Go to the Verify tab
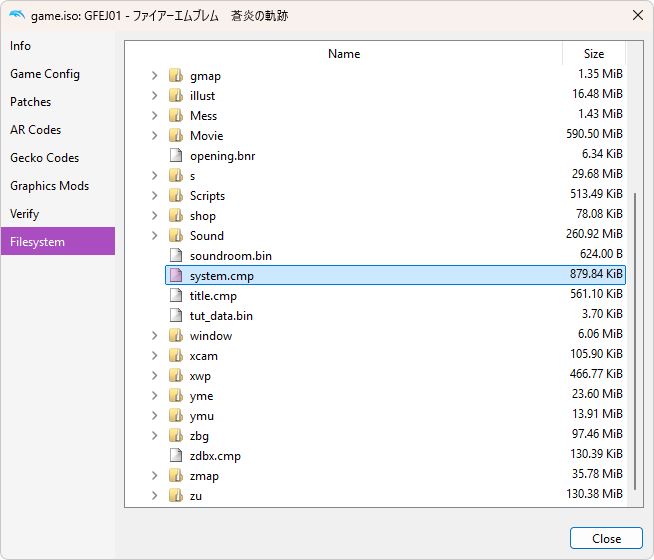654x560 pixels. (x=26, y=214)
